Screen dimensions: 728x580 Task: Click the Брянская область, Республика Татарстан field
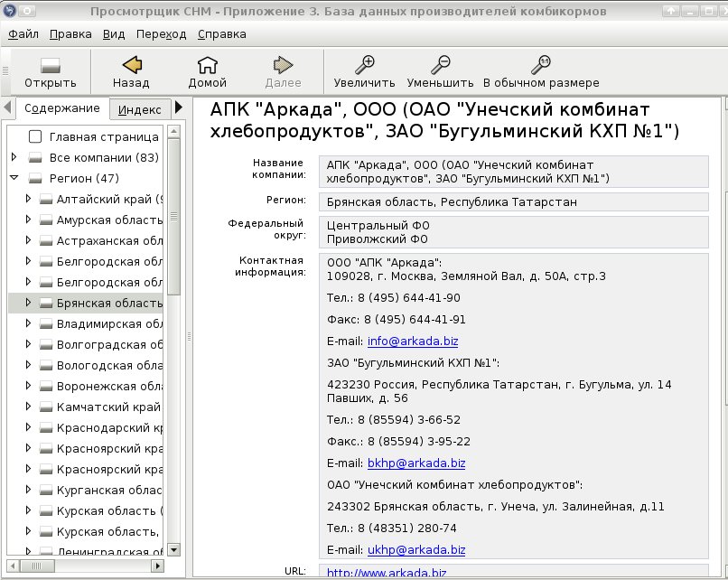point(514,202)
